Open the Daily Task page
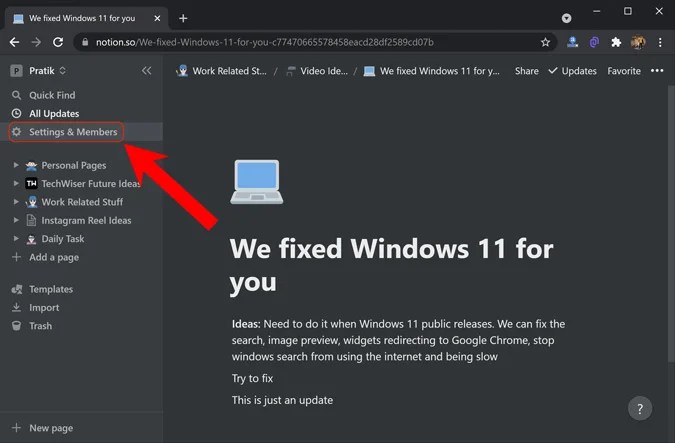 pos(62,239)
